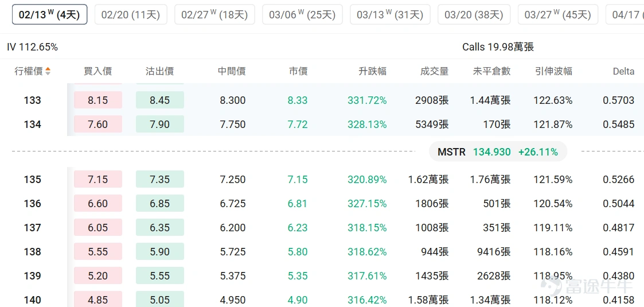Click the 8.300 mid price cell
644x307 pixels.
233,100
